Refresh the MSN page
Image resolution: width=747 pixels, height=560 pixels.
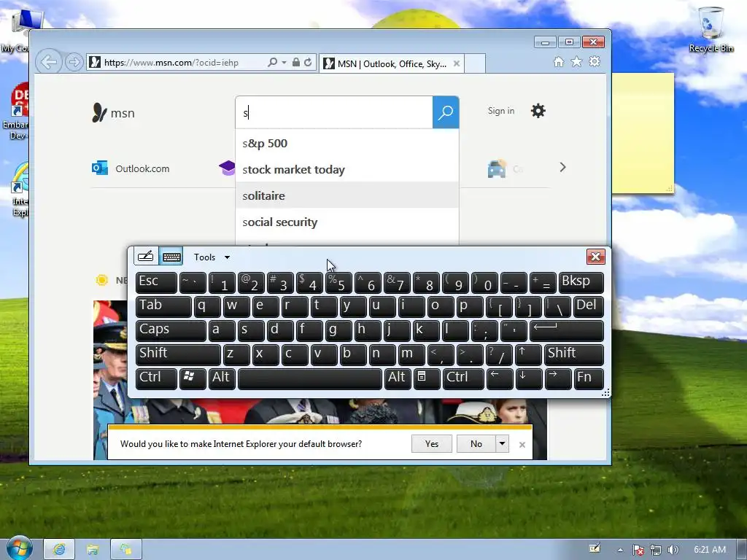[x=309, y=63]
